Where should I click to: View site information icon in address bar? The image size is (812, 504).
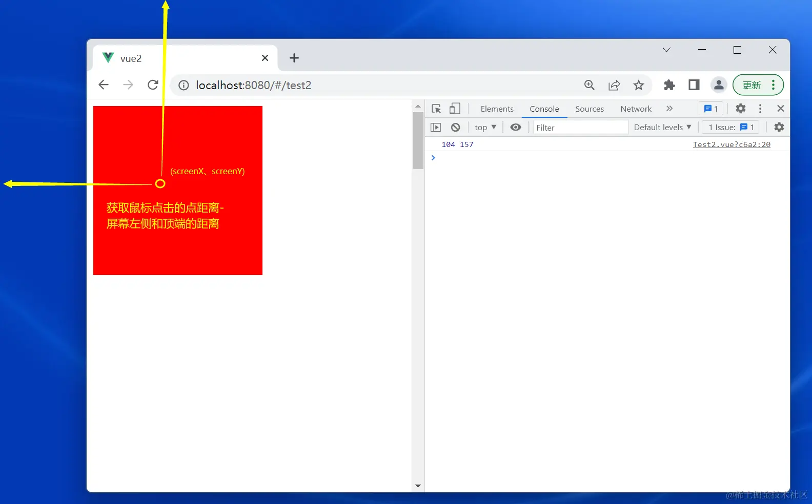click(183, 86)
